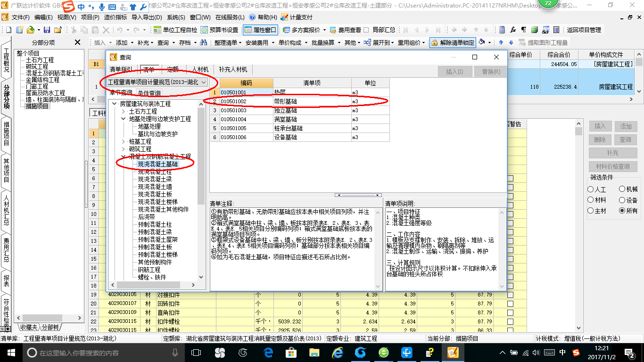The width and height of the screenshot is (644, 362).
Task: Tick the 局部汇总 checkbox
Action: [366, 30]
